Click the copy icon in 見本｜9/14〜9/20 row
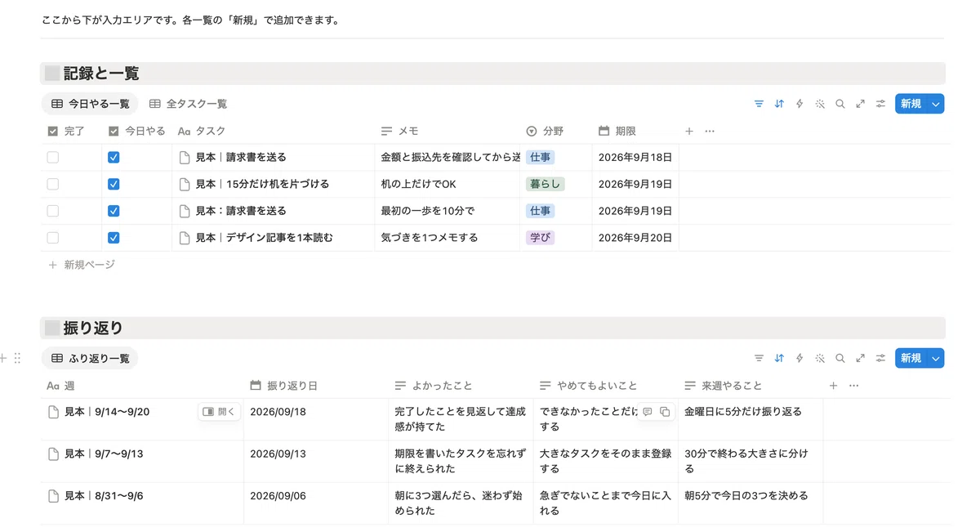 click(665, 412)
